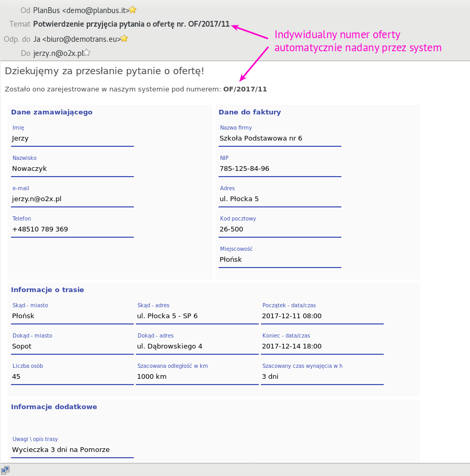Image resolution: width=470 pixels, height=476 pixels.
Task: Click the remarks field Wycieczka 3 dni na Pomorze
Action: click(x=72, y=450)
